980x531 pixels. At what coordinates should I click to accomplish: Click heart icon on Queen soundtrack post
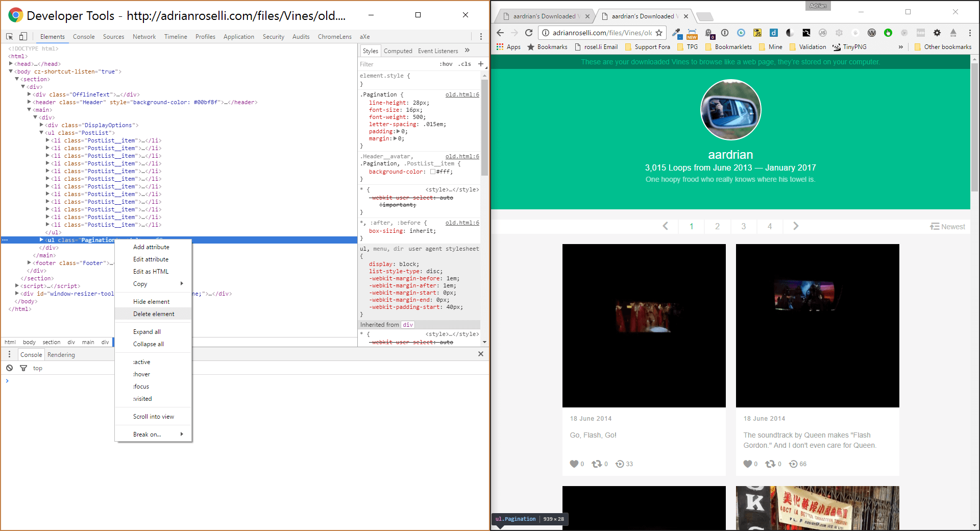click(748, 464)
